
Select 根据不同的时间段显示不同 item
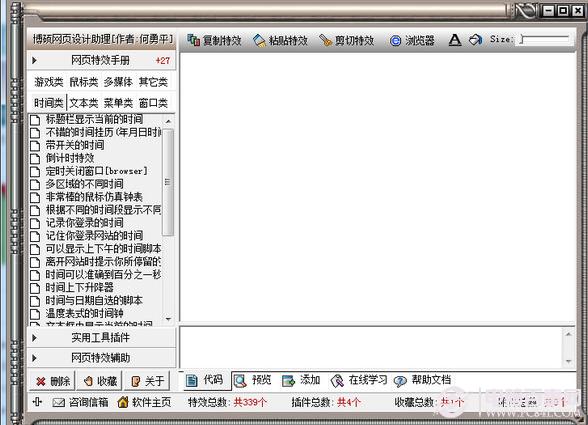pos(104,210)
